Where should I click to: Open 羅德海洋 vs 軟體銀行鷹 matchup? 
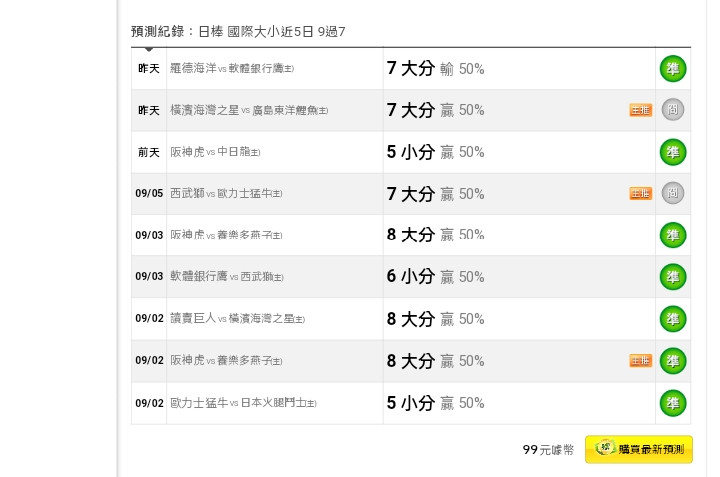tap(232, 69)
